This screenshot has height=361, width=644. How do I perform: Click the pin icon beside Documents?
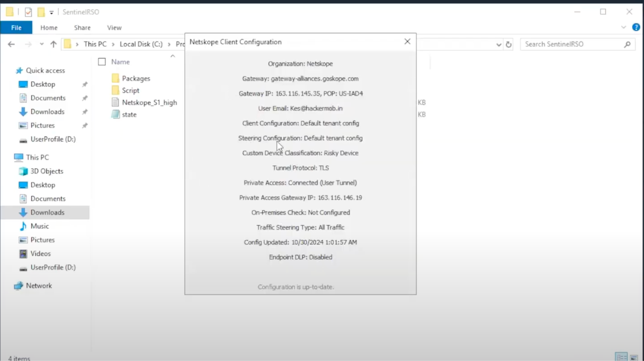click(85, 98)
